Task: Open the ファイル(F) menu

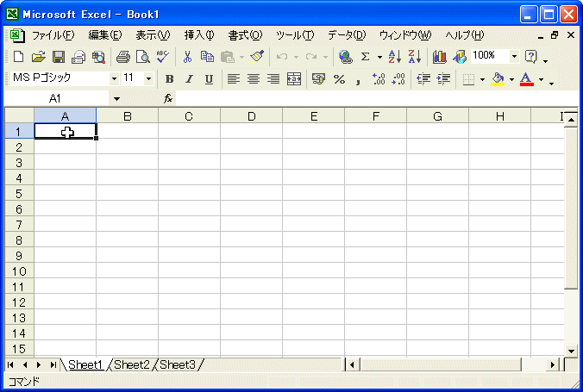Action: click(x=53, y=35)
